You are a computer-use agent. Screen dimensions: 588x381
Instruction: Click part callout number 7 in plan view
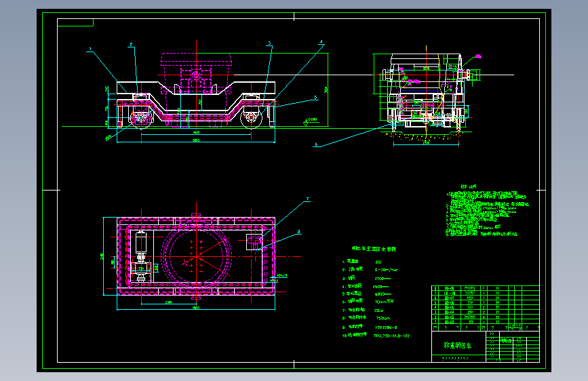[x=307, y=199]
